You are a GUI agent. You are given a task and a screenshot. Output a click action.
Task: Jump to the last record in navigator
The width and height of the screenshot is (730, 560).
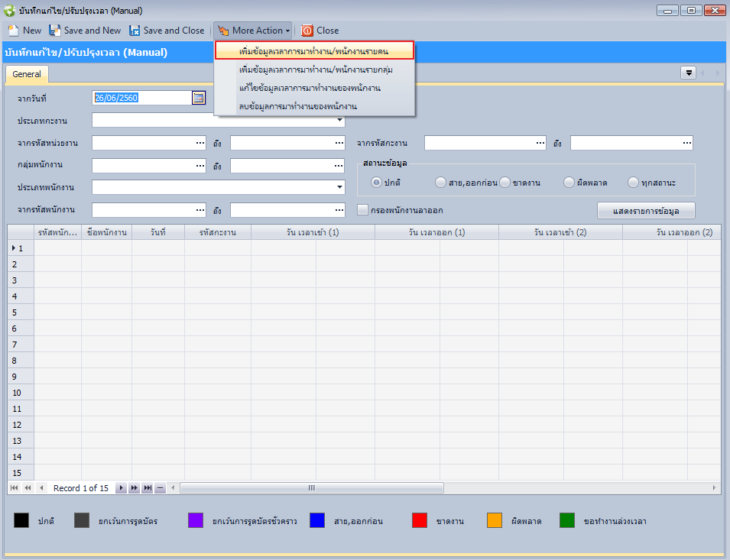coord(147,487)
